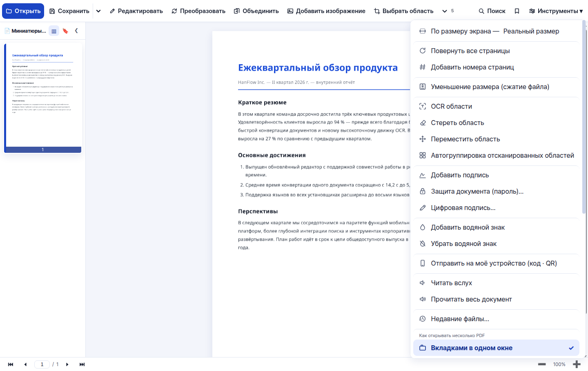Zoom out with the minus button

tap(542, 364)
